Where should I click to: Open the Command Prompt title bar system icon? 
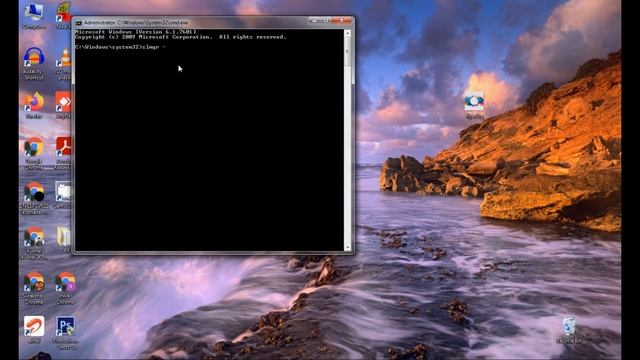pos(79,23)
